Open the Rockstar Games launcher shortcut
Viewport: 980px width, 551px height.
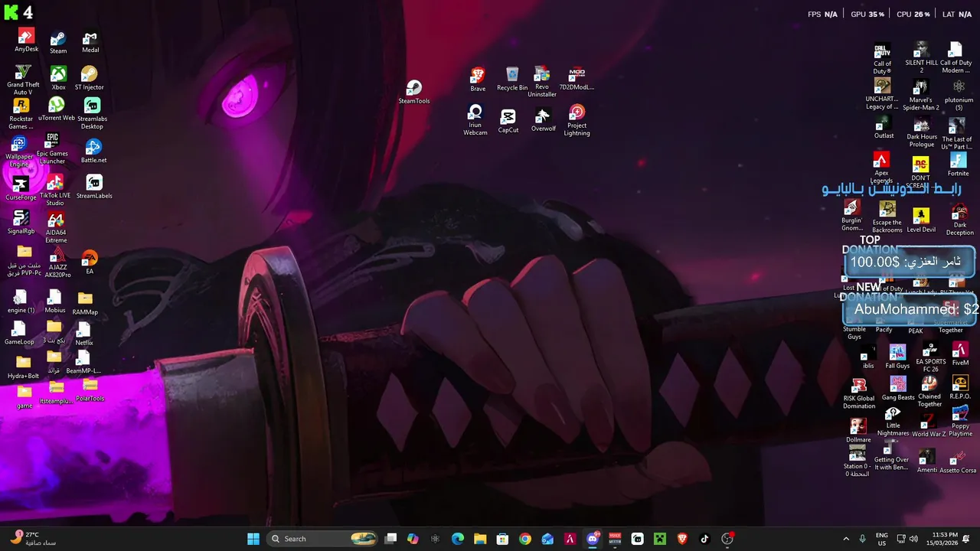coord(21,114)
